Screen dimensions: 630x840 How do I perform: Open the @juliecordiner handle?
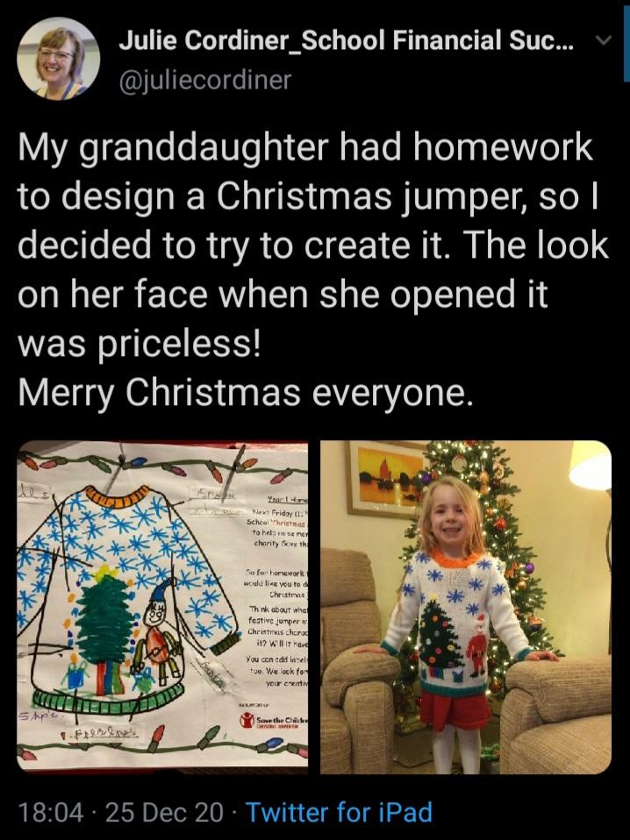tap(204, 80)
